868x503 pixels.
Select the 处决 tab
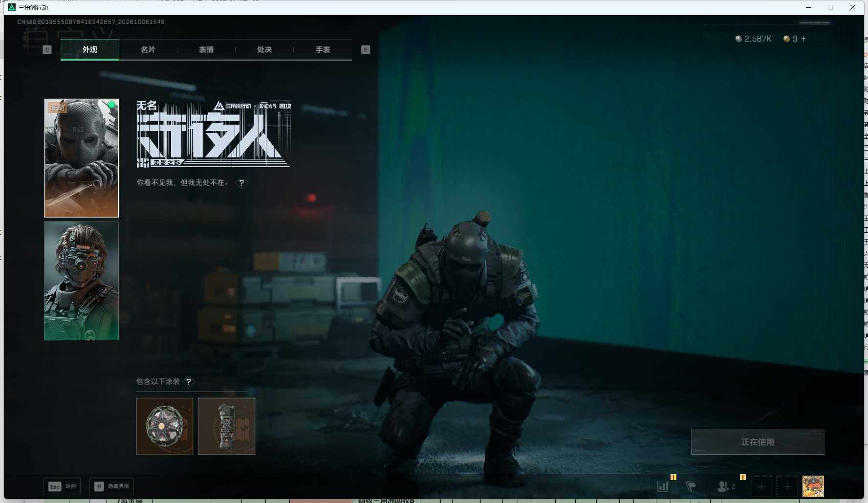(264, 49)
